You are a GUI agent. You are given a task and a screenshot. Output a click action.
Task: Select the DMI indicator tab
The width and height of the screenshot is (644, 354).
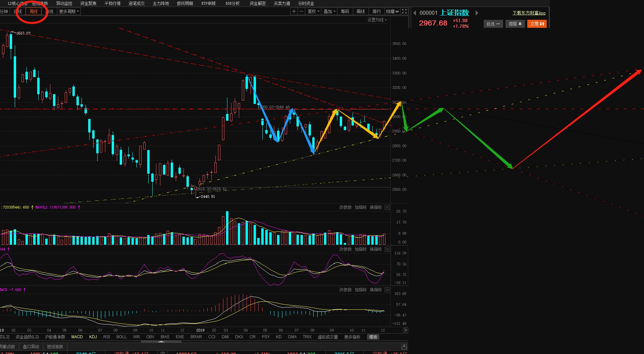tap(225, 337)
